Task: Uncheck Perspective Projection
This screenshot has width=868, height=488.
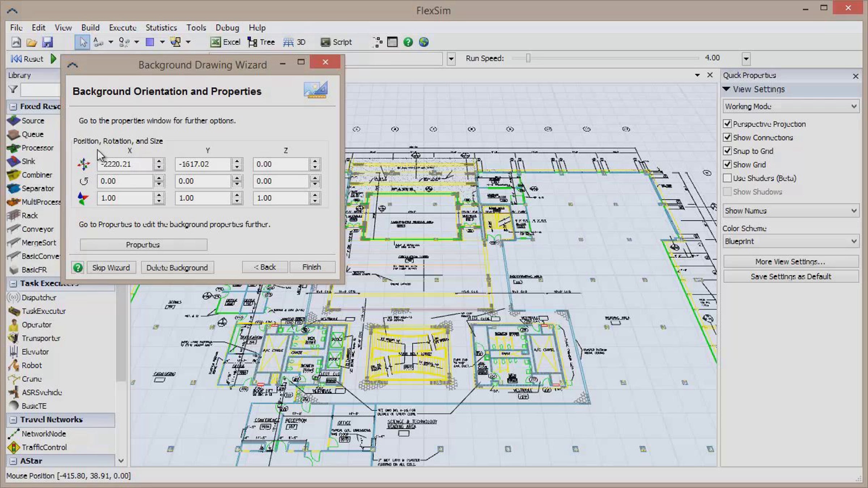Action: tap(727, 124)
